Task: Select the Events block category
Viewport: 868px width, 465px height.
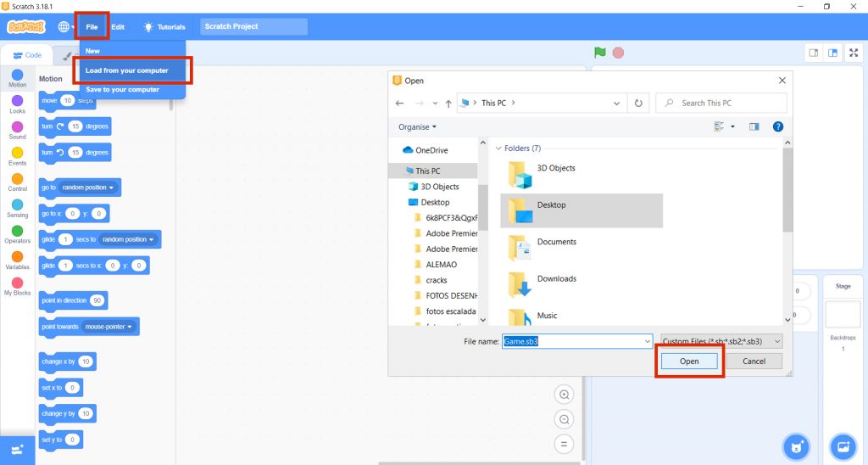Action: 17,156
